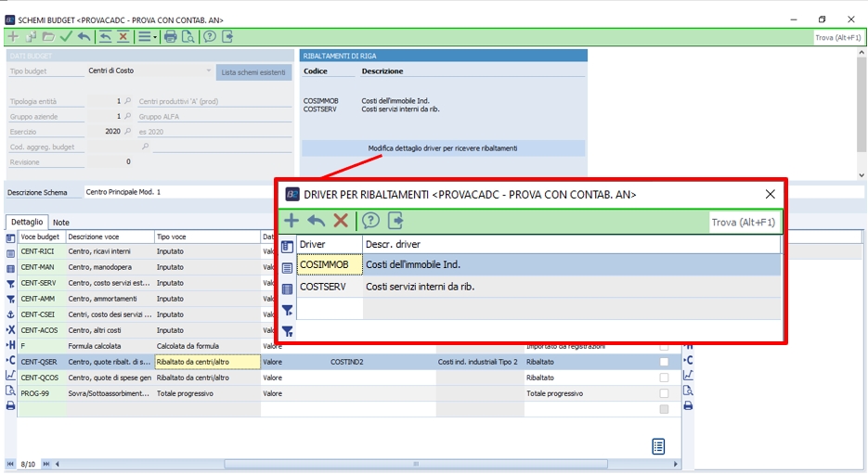Click the right arrow of the horizontal scrollbar
Screen dimensions: 868x474
675,464
